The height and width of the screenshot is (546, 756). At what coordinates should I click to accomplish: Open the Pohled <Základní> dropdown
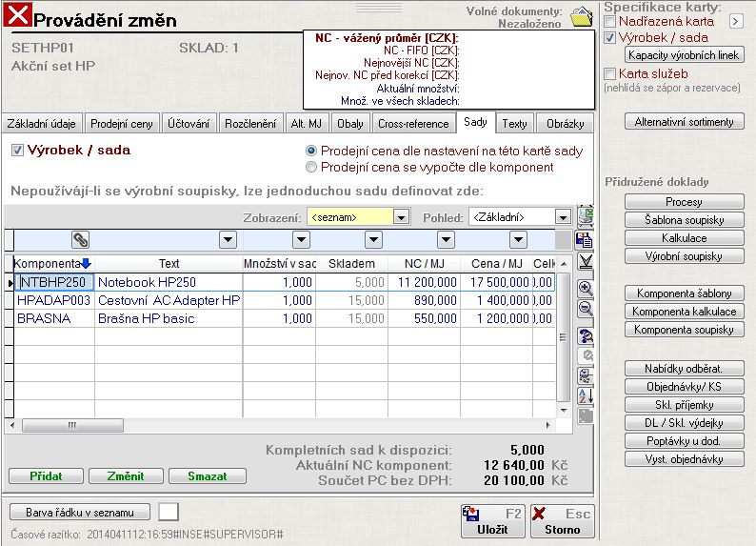tap(563, 217)
